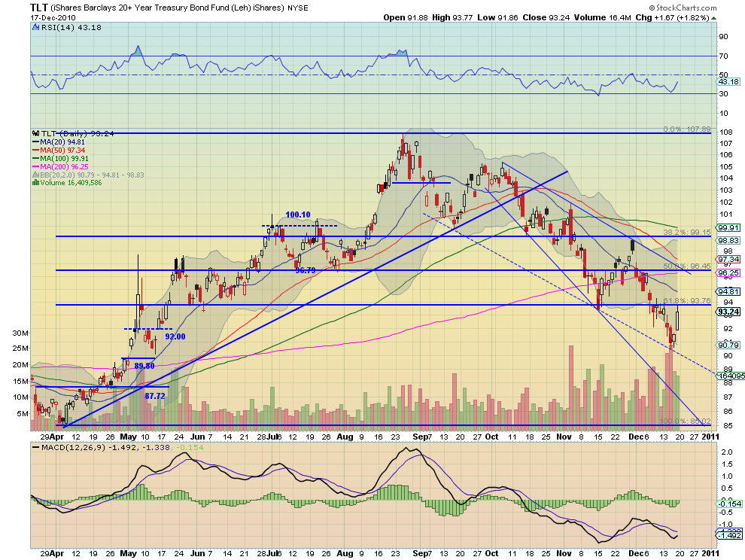Click the green volume bars legend icon
745x560 pixels.
(35, 183)
